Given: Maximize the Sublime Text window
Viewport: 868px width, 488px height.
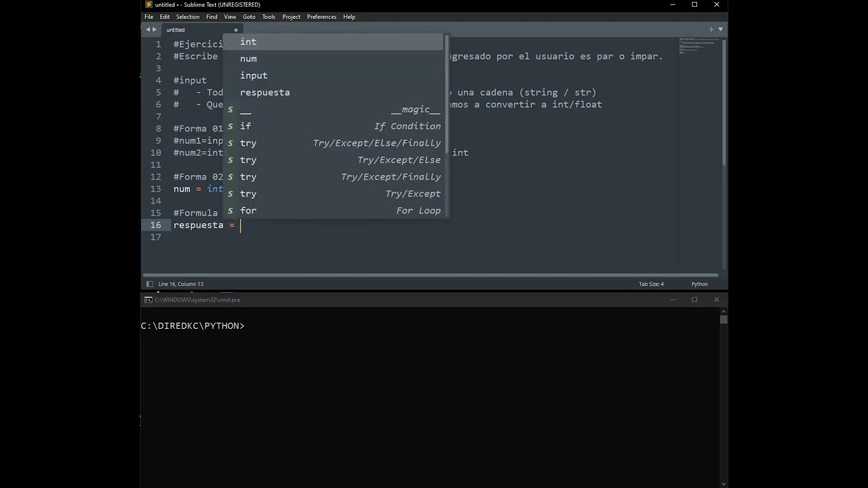Looking at the screenshot, I should [x=694, y=5].
